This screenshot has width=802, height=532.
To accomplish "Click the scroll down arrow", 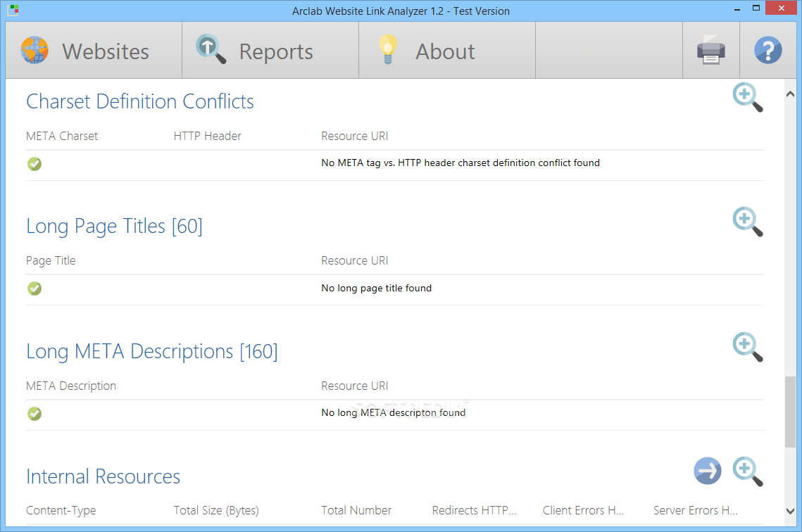I will coord(791,512).
